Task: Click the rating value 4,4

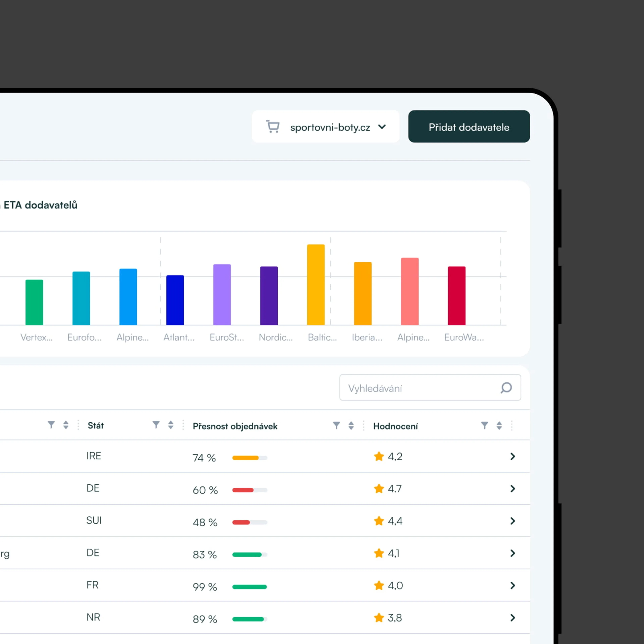Action: 395,521
